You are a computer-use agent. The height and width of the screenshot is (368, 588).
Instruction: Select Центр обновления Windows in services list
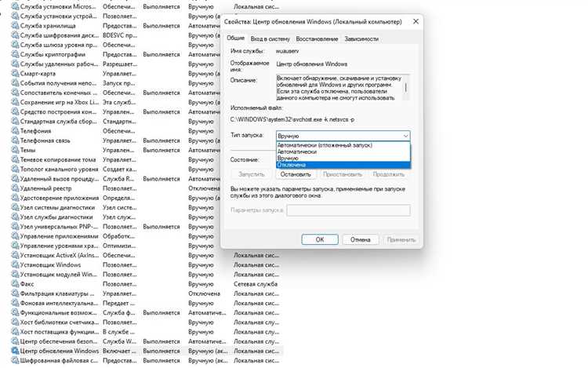(x=147, y=351)
